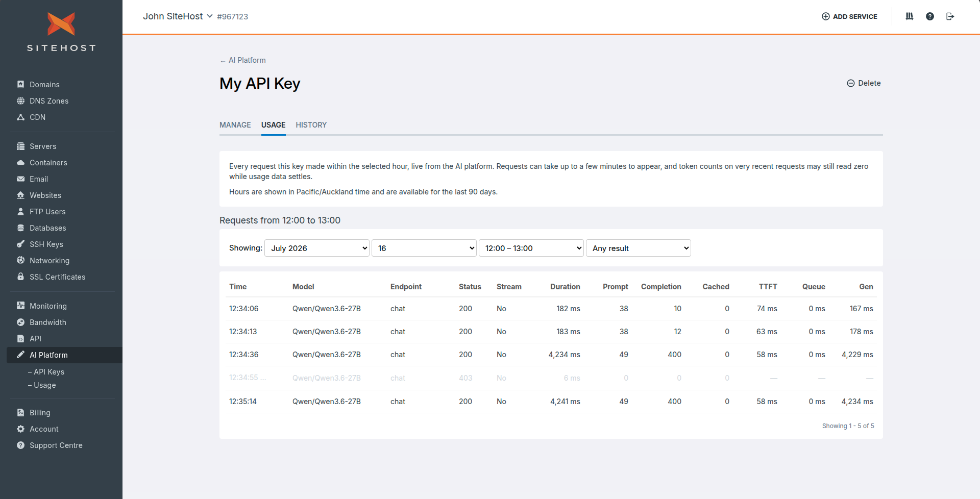Open SSH Keys in sidebar
Screen dimensions: 980x499
tap(46, 244)
